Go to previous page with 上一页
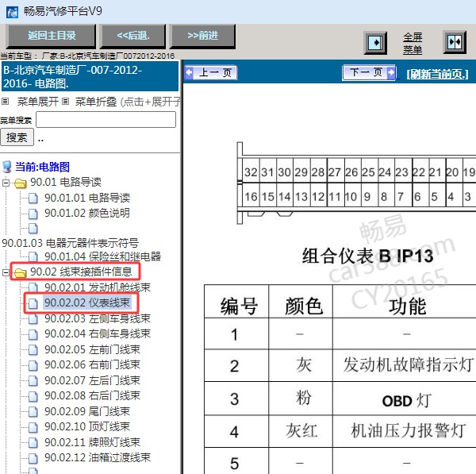The width and height of the screenshot is (476, 474). click(x=211, y=73)
